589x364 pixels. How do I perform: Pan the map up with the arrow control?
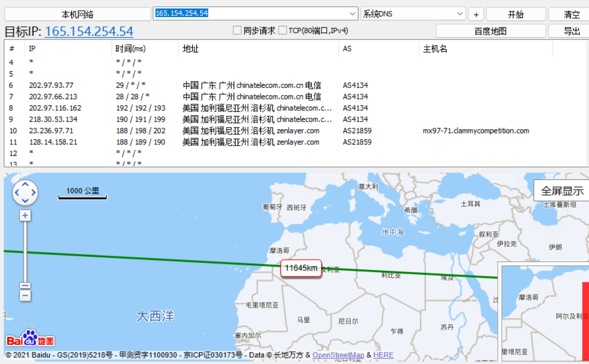coord(25,185)
